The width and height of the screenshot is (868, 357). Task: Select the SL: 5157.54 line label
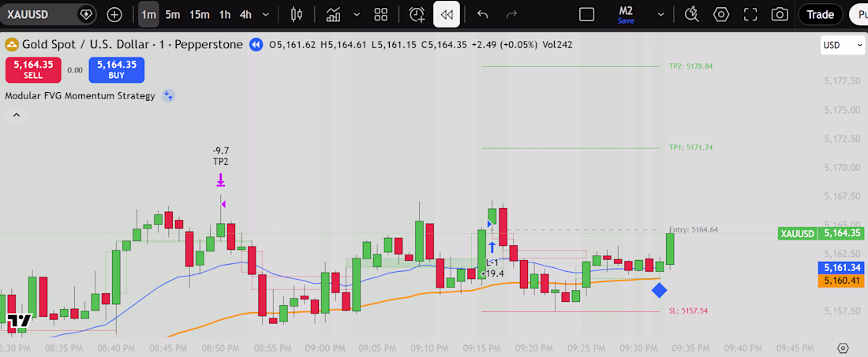click(x=688, y=311)
